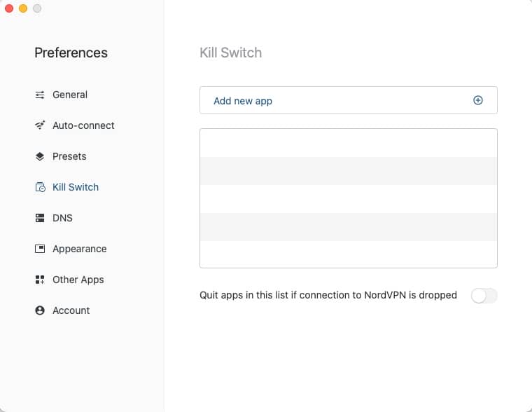Show the Other Apps section
Screen dimensions: 532x412
tap(78, 280)
